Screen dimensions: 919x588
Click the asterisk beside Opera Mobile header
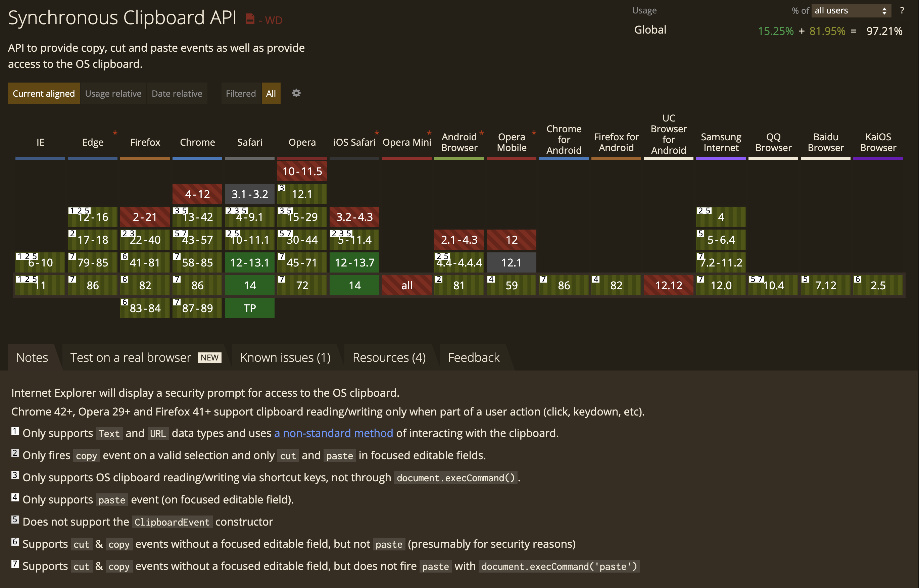click(x=534, y=133)
